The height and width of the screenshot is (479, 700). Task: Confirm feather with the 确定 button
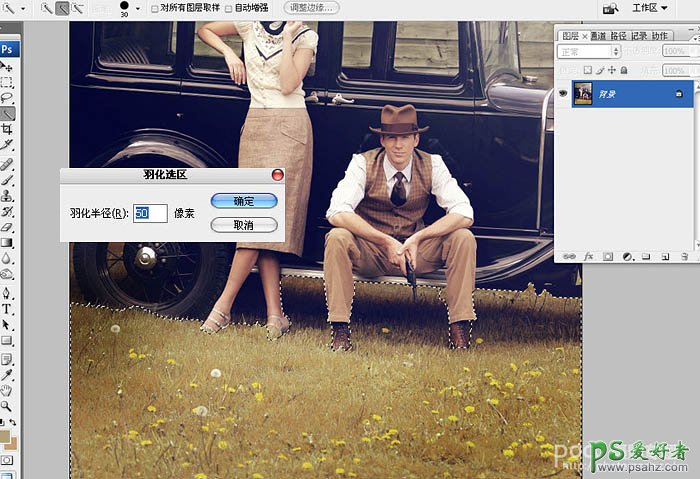pyautogui.click(x=243, y=201)
